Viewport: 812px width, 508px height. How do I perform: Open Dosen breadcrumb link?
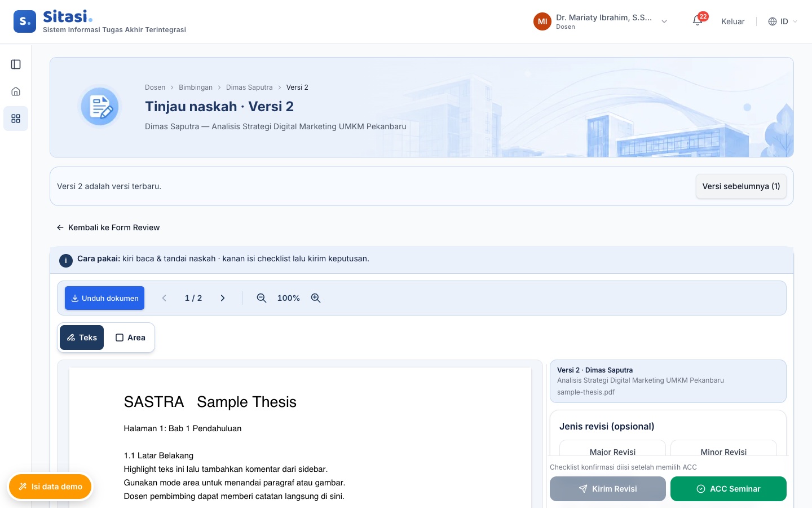(x=155, y=87)
